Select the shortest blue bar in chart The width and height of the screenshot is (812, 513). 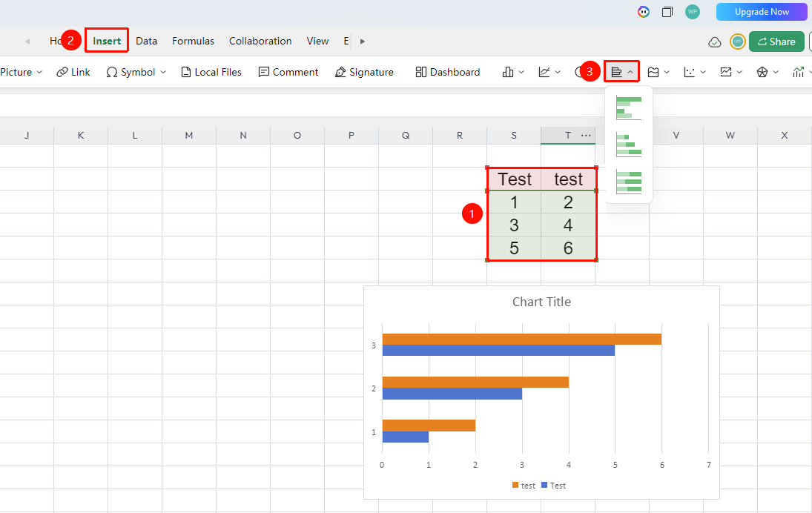point(406,437)
